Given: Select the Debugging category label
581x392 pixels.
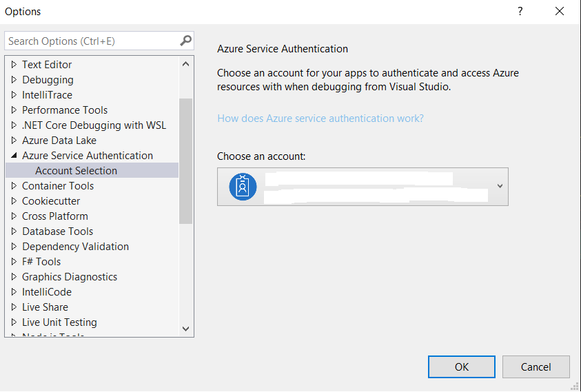Looking at the screenshot, I should (x=48, y=80).
